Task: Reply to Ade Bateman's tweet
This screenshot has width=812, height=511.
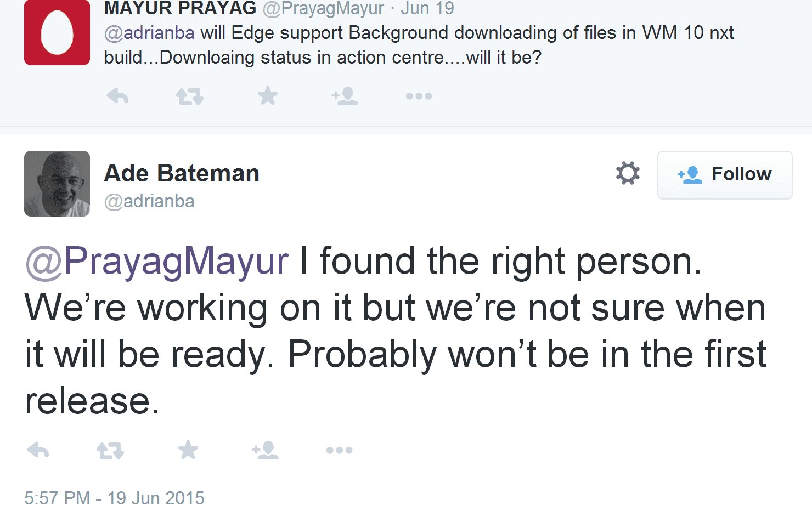Action: click(38, 450)
